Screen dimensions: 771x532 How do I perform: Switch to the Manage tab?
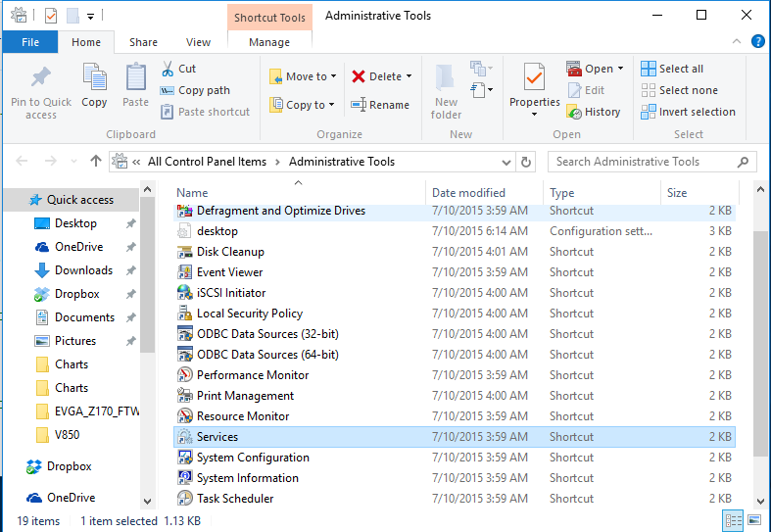[x=269, y=42]
